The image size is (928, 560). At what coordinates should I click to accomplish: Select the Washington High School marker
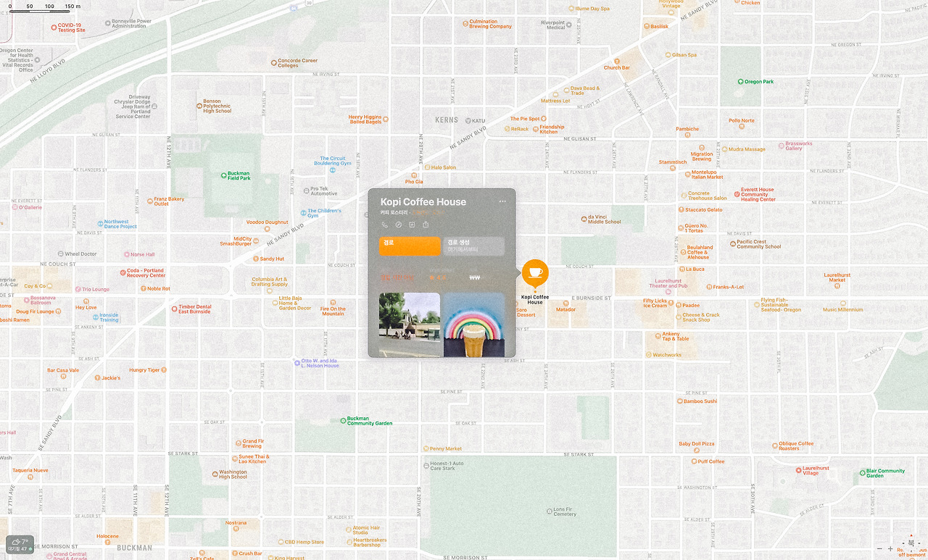(x=214, y=474)
